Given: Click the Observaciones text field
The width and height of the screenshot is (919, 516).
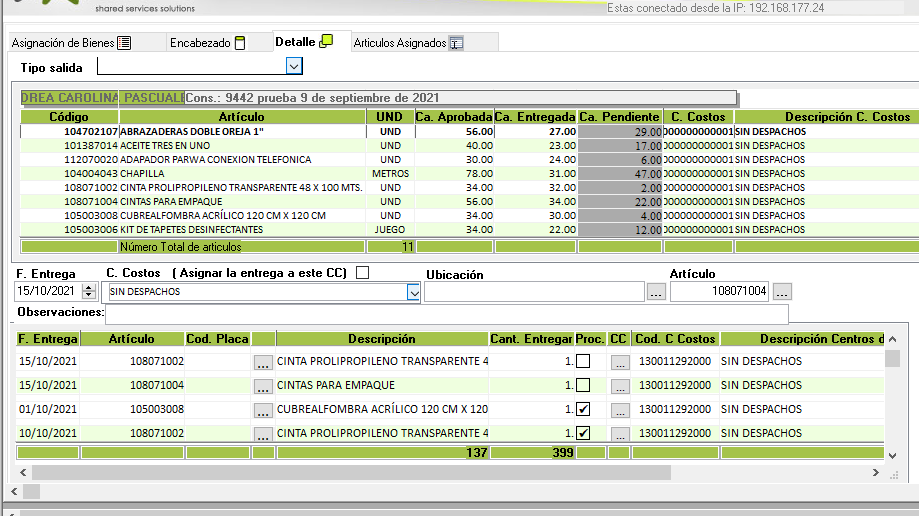Looking at the screenshot, I should [447, 313].
